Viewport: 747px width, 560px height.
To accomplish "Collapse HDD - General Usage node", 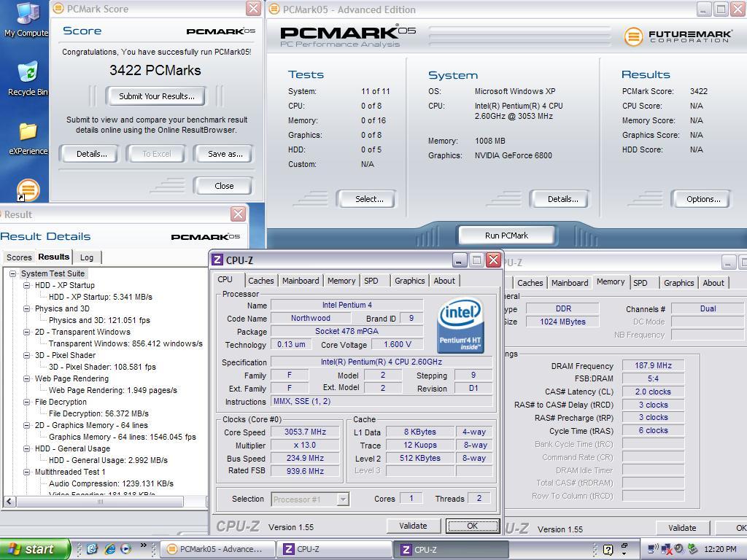I will [x=27, y=448].
